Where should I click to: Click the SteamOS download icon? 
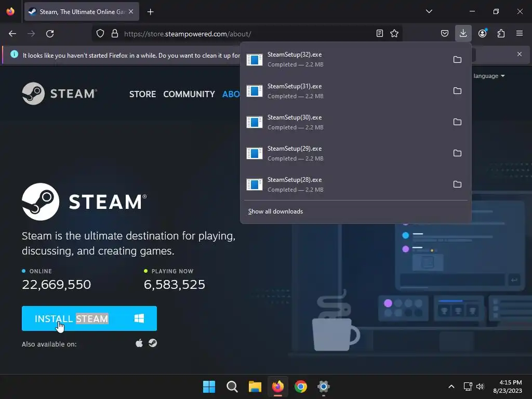[x=153, y=343]
